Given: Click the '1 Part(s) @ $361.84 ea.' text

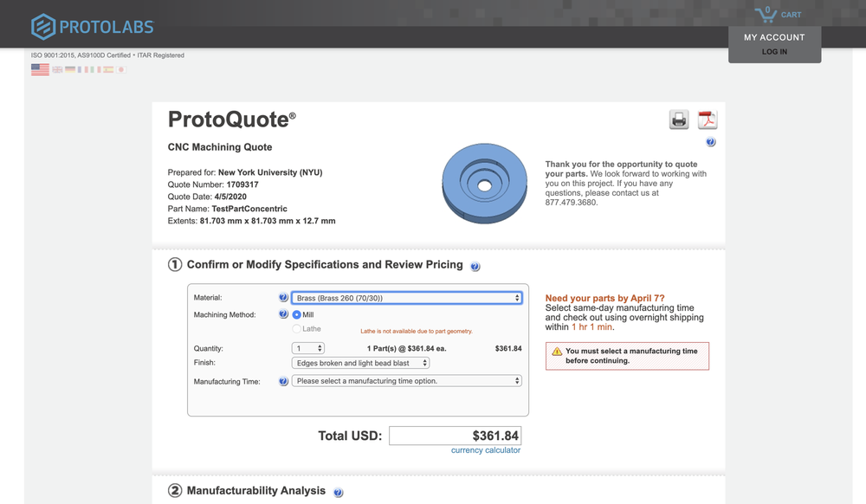Looking at the screenshot, I should (x=406, y=348).
